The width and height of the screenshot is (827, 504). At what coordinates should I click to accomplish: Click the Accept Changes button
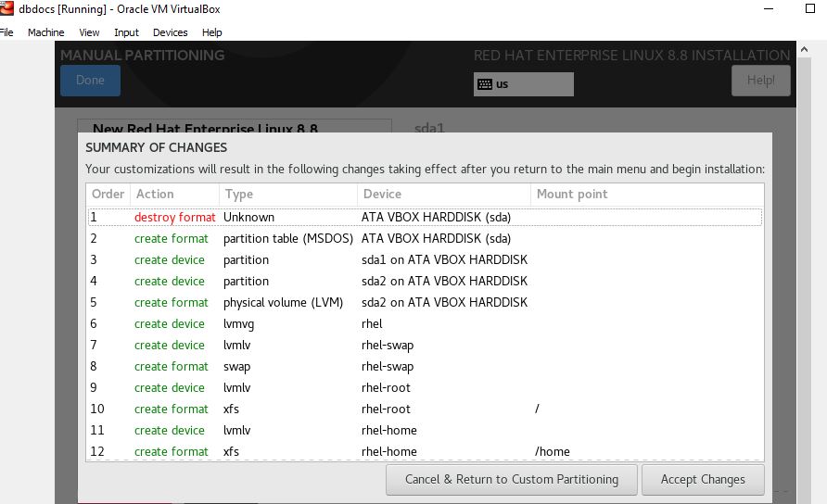coord(703,480)
